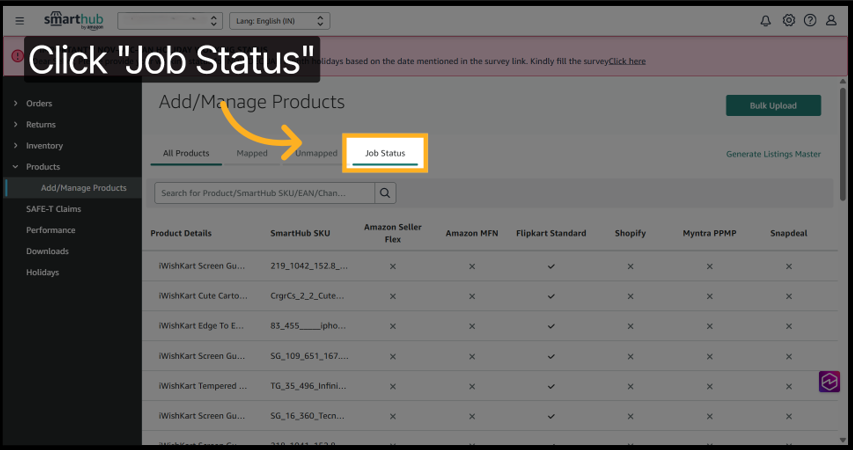Switch to the Mapped tab
Image resolution: width=853 pixels, height=450 pixels.
pyautogui.click(x=252, y=154)
